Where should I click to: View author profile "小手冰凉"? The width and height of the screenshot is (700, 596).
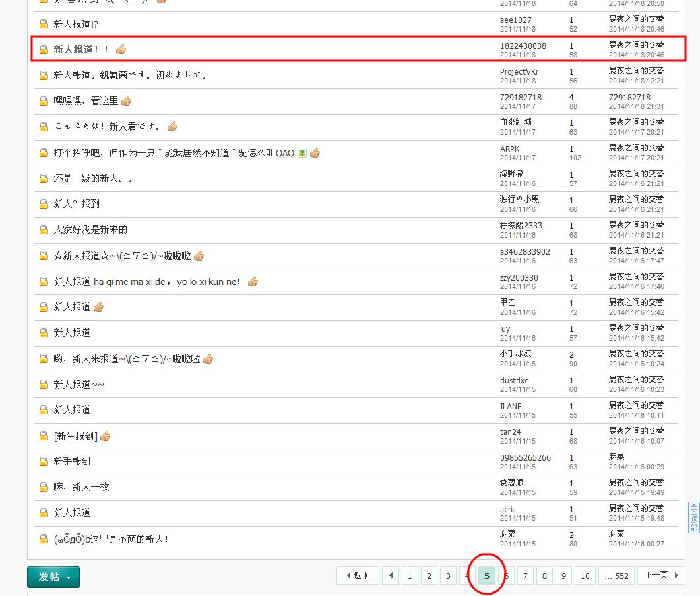coord(516,354)
